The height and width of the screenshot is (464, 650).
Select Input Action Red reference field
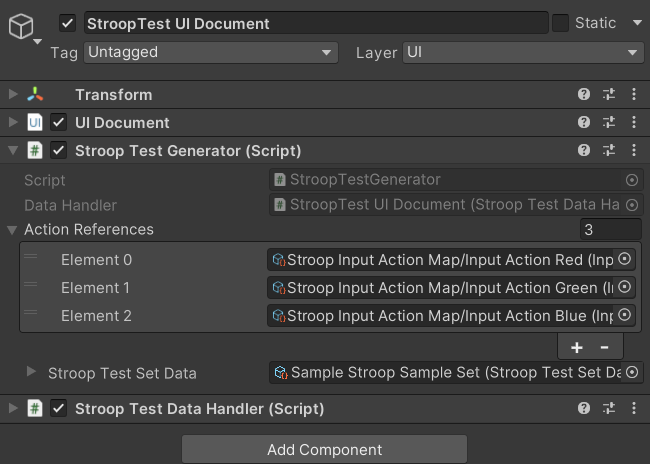[451, 260]
